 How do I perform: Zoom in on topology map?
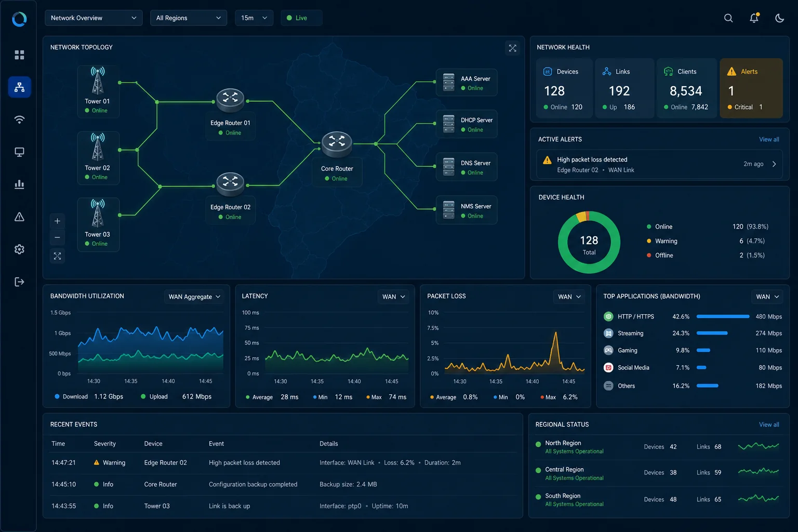(57, 221)
